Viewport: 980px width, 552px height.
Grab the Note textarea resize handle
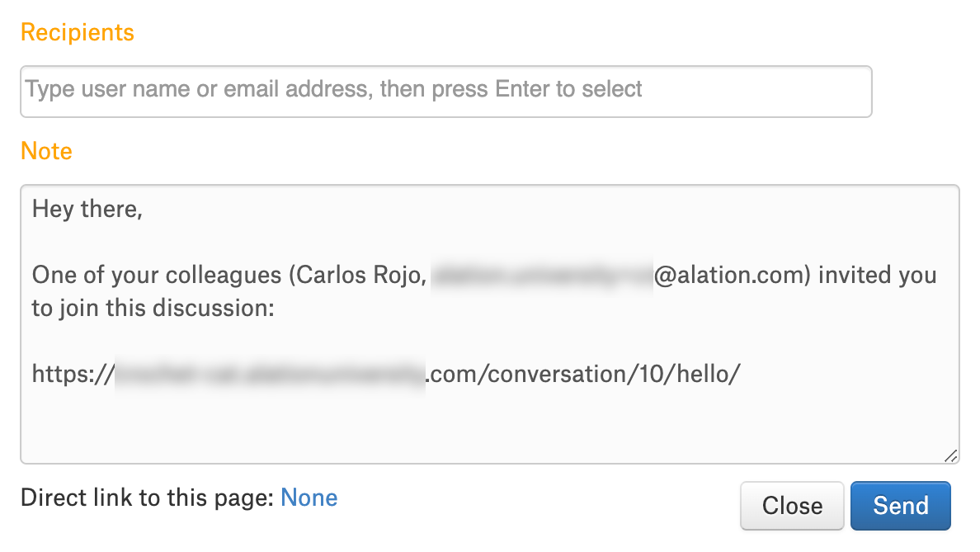pyautogui.click(x=950, y=455)
